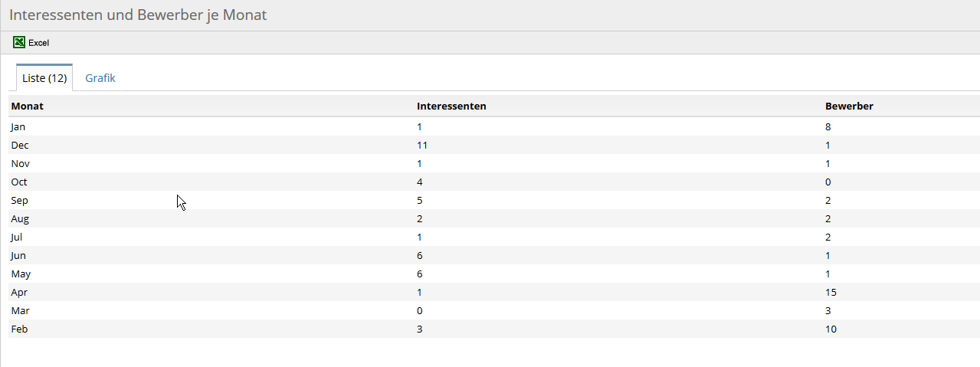Select the Oct month entry
The height and width of the screenshot is (367, 980).
(19, 182)
